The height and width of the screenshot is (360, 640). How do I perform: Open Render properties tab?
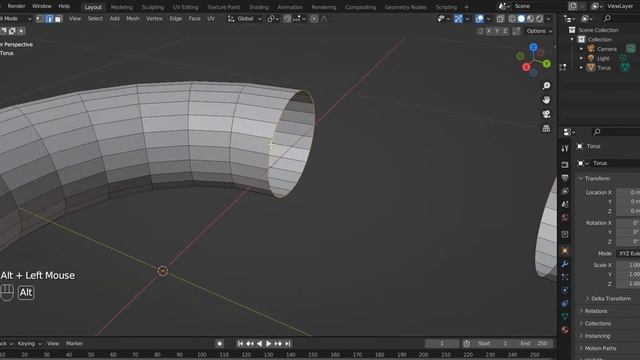point(565,164)
